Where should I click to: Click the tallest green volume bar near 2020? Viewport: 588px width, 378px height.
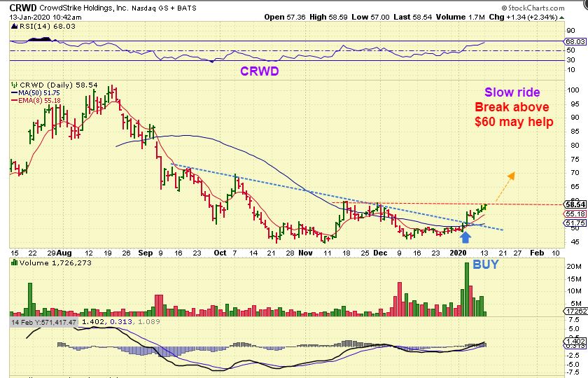467,289
